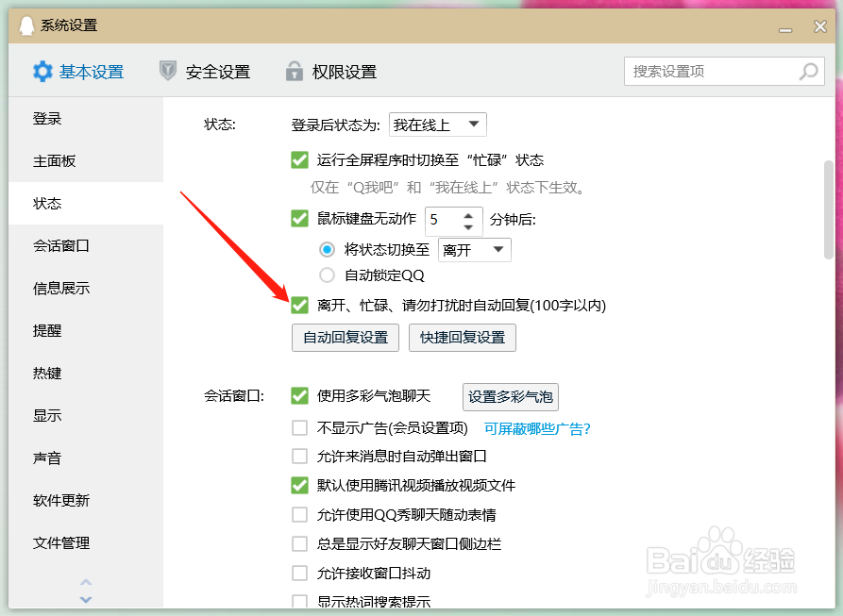Click the shield icon for security settings
The height and width of the screenshot is (616, 843).
(x=168, y=71)
